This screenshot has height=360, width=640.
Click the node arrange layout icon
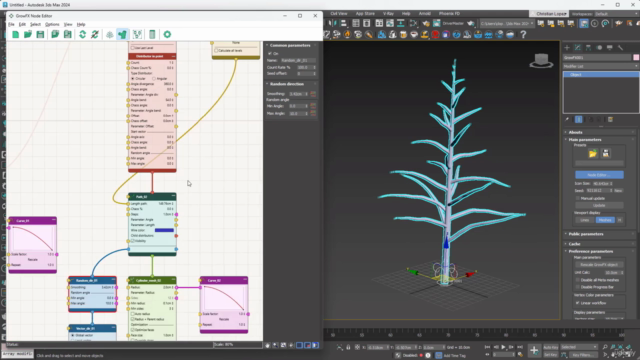point(137,34)
